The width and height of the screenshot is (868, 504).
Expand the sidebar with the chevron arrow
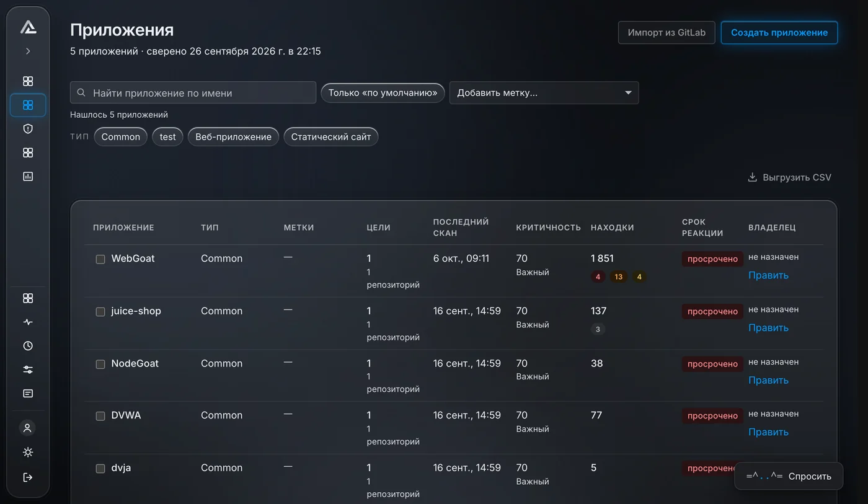point(28,51)
